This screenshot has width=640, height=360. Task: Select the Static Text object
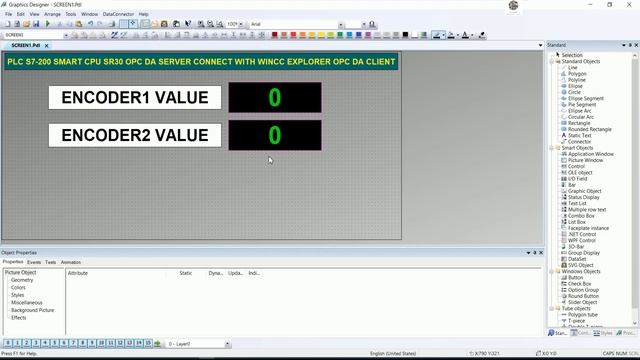(579, 135)
